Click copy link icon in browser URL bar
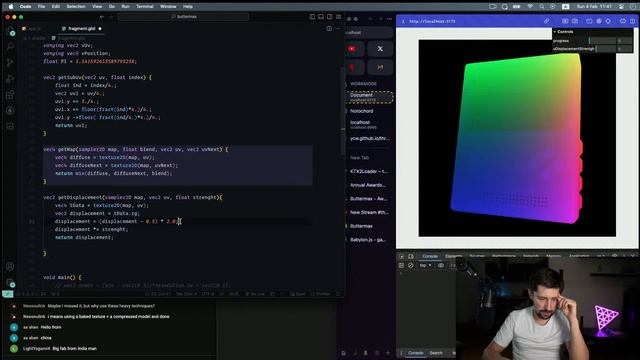This screenshot has width=640, height=360. 546,21
